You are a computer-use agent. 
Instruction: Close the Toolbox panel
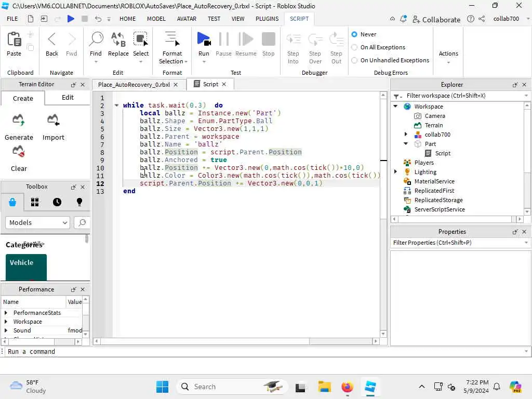tap(83, 187)
